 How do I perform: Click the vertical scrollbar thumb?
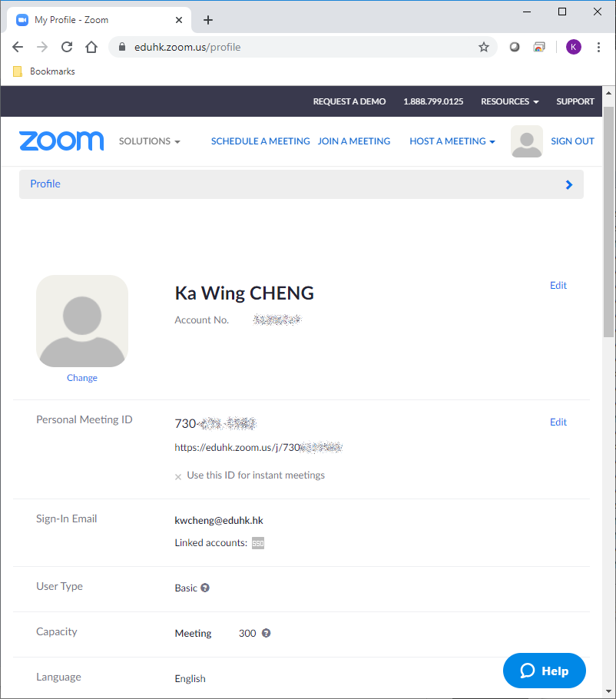pyautogui.click(x=608, y=221)
